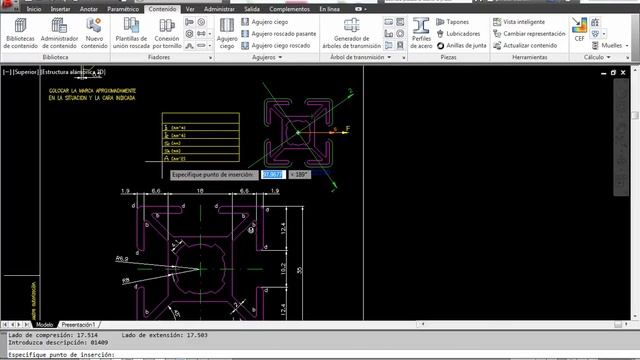
Task: Switch to the Presentación1 layout tab
Action: tap(78, 325)
